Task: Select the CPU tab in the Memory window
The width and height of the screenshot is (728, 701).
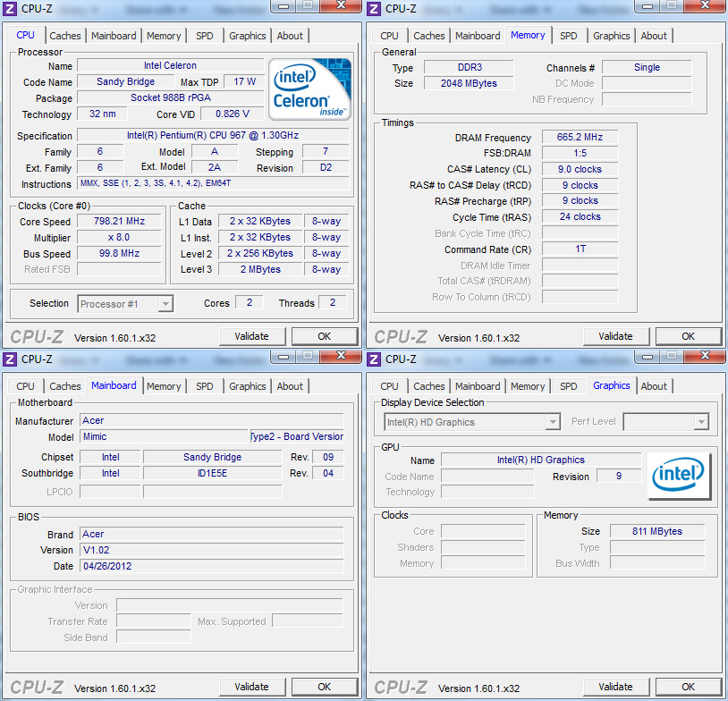Action: pyautogui.click(x=389, y=36)
